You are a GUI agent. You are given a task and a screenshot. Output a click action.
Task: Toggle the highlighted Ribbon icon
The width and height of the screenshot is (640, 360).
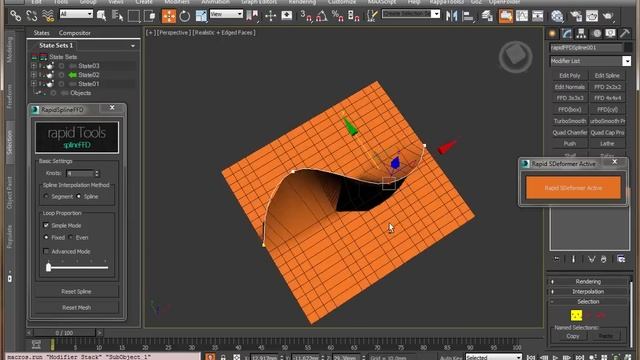[x=506, y=16]
